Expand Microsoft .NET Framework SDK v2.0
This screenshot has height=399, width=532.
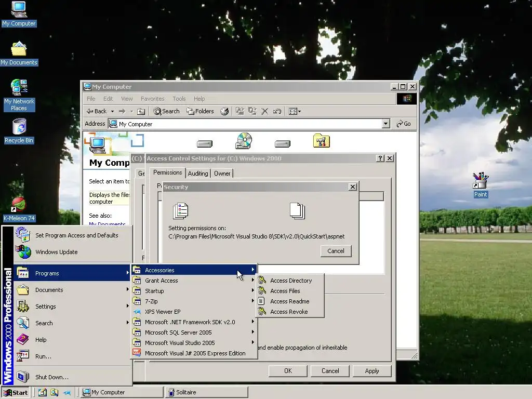click(194, 322)
